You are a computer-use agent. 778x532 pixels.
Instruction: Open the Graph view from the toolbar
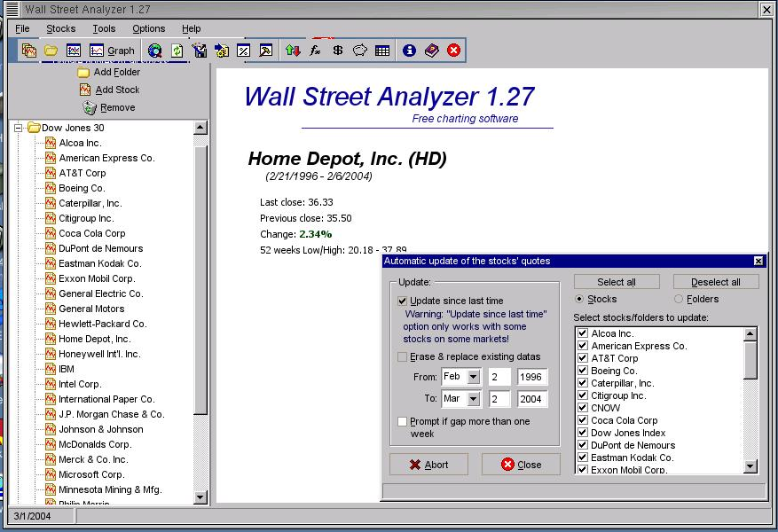coord(113,51)
